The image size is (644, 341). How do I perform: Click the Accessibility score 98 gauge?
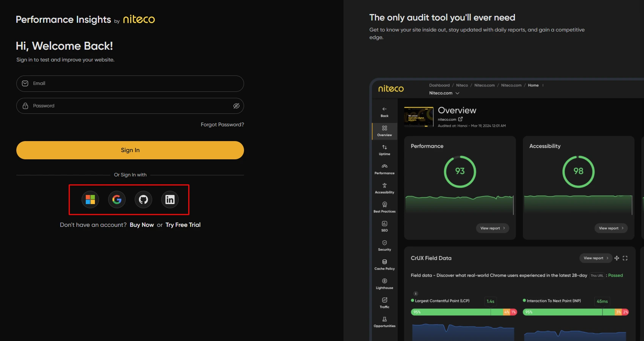coord(578,171)
